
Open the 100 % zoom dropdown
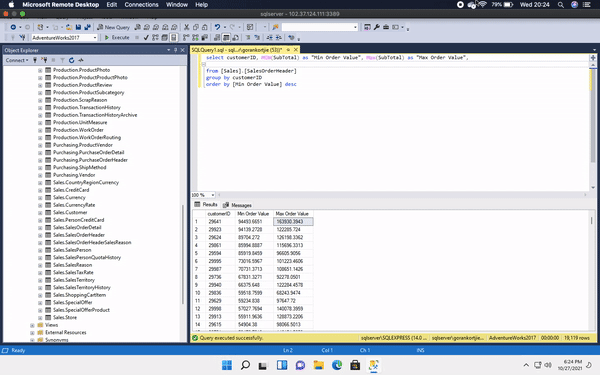(x=213, y=195)
